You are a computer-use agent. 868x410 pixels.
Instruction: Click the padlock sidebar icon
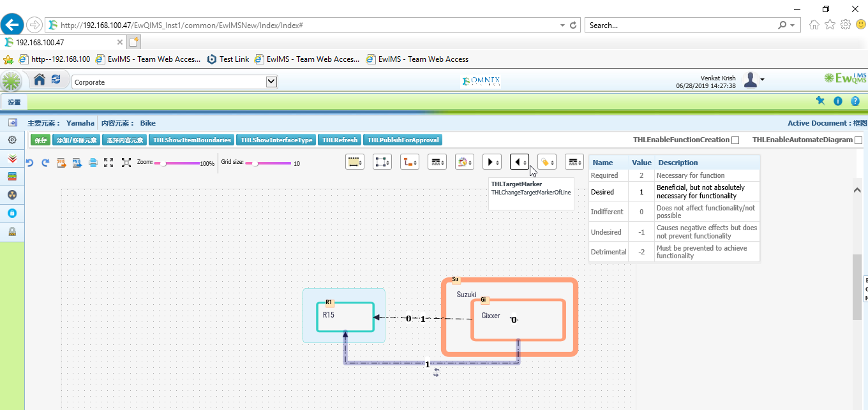[12, 231]
